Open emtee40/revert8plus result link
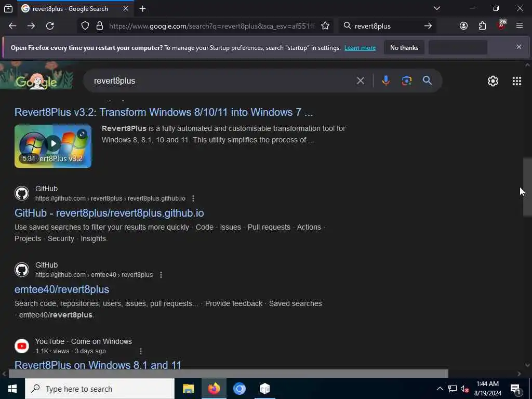Screen dimensions: 532x399 [62, 289]
